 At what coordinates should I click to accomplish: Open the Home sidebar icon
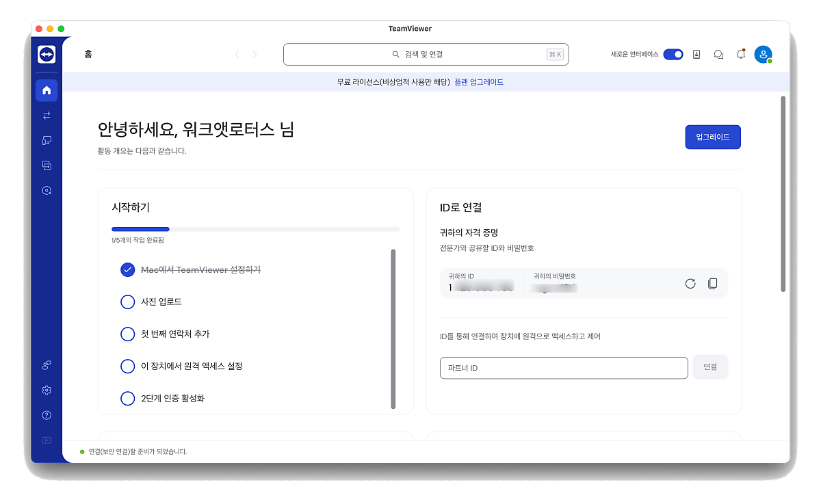pyautogui.click(x=47, y=90)
